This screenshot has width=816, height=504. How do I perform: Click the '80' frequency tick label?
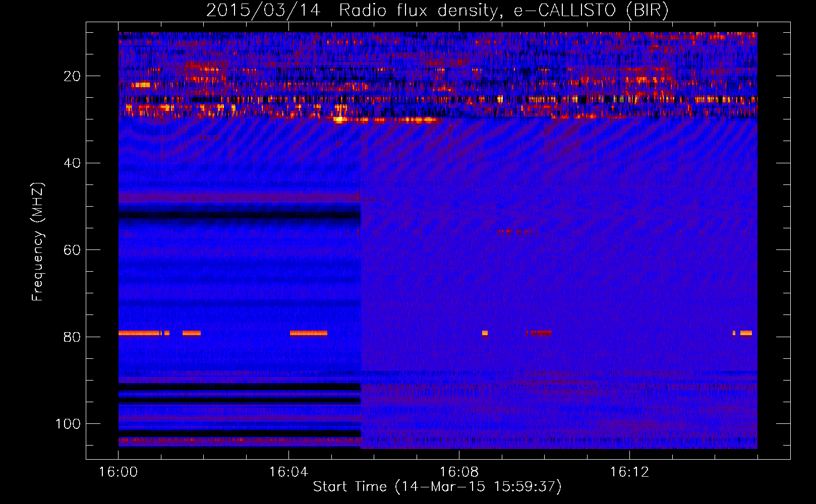point(72,337)
